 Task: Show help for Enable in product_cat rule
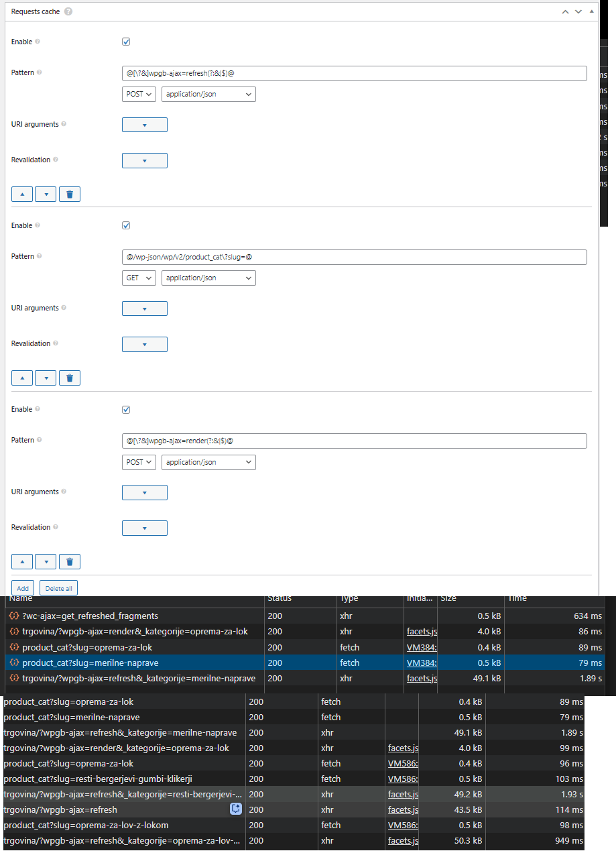(37, 225)
